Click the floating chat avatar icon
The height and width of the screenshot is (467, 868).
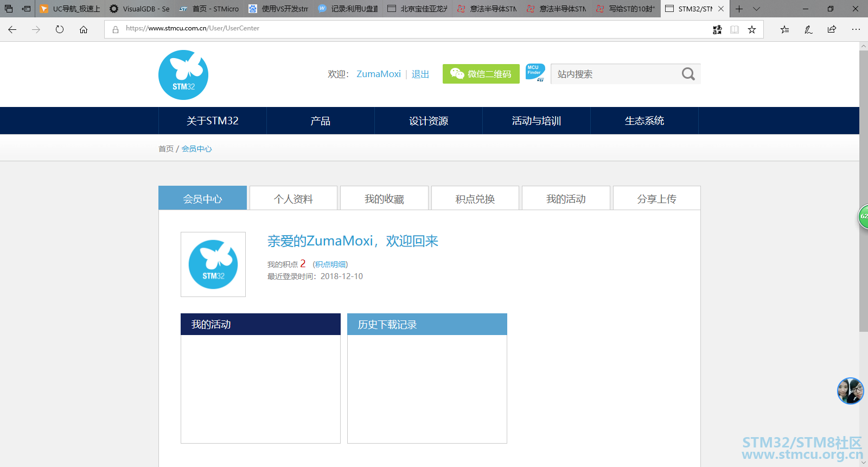point(850,391)
